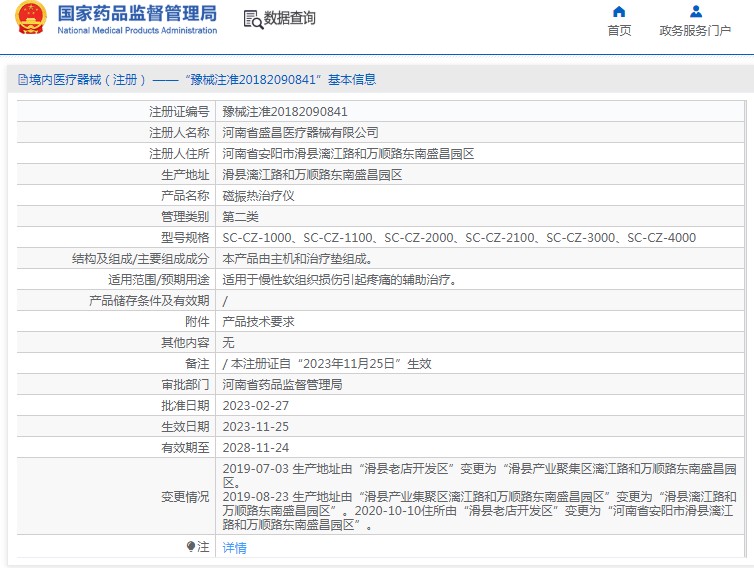
Task: Click the 管理类别 label
Action: (185, 217)
